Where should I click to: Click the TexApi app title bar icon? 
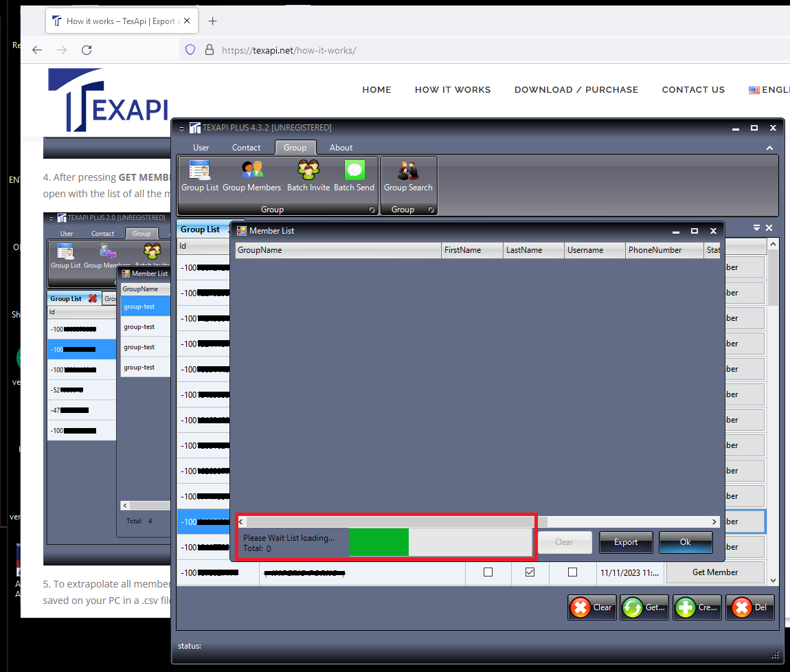pos(195,128)
